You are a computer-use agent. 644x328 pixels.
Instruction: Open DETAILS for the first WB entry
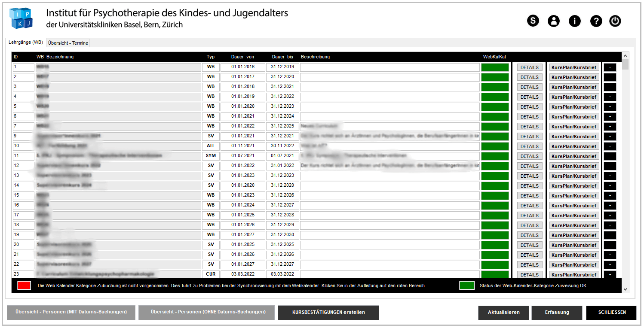pos(530,67)
